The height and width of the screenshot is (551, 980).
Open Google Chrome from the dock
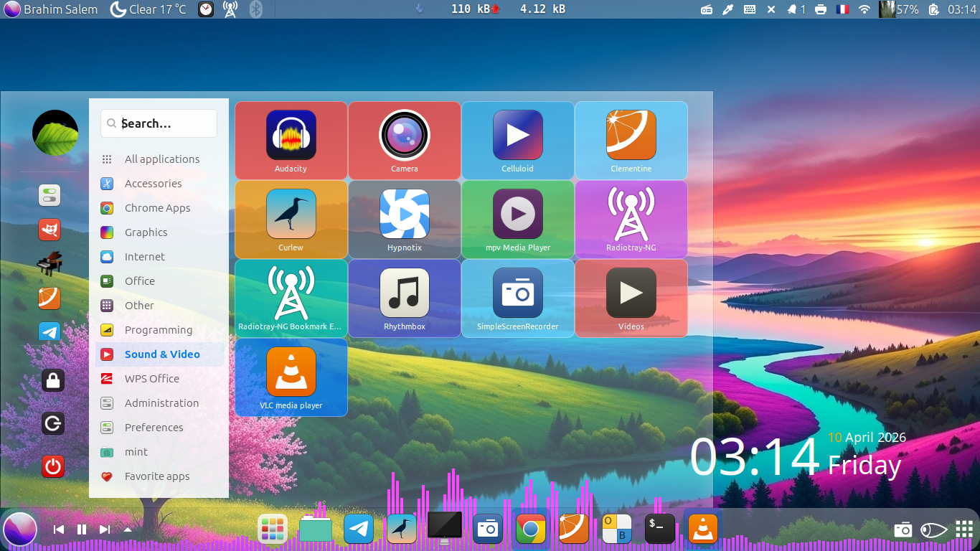(531, 529)
